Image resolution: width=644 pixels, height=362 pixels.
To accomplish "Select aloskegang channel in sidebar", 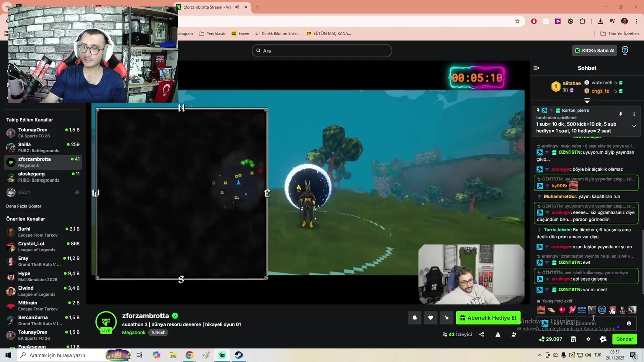I will click(x=43, y=177).
